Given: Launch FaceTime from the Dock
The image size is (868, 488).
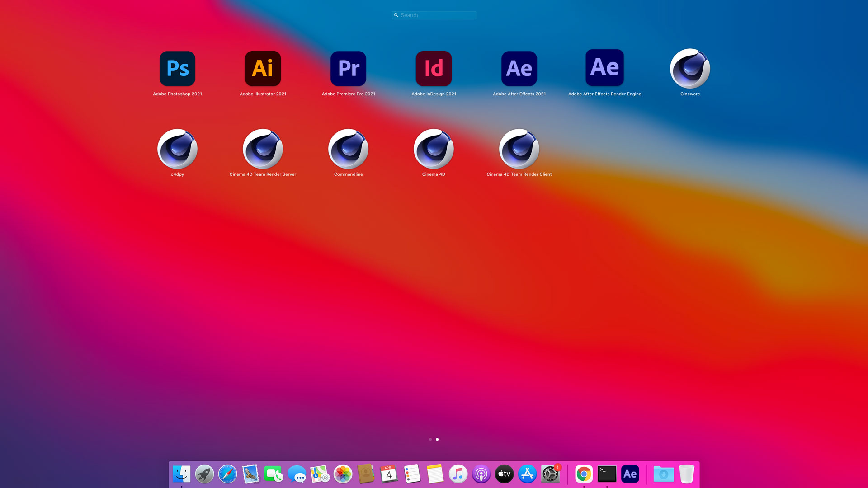Looking at the screenshot, I should (274, 474).
